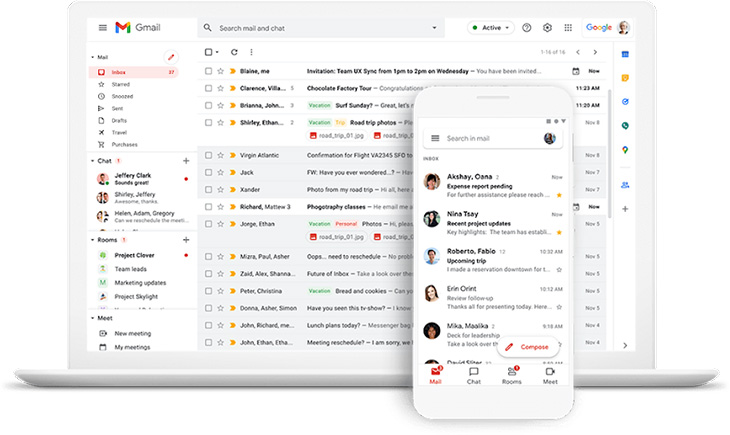The height and width of the screenshot is (435, 730).
Task: Get add-ons plus icon in side panel
Action: pos(625,209)
